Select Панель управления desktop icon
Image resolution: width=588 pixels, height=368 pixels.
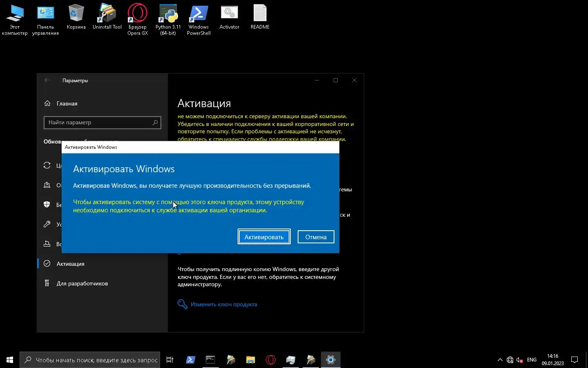coord(45,20)
